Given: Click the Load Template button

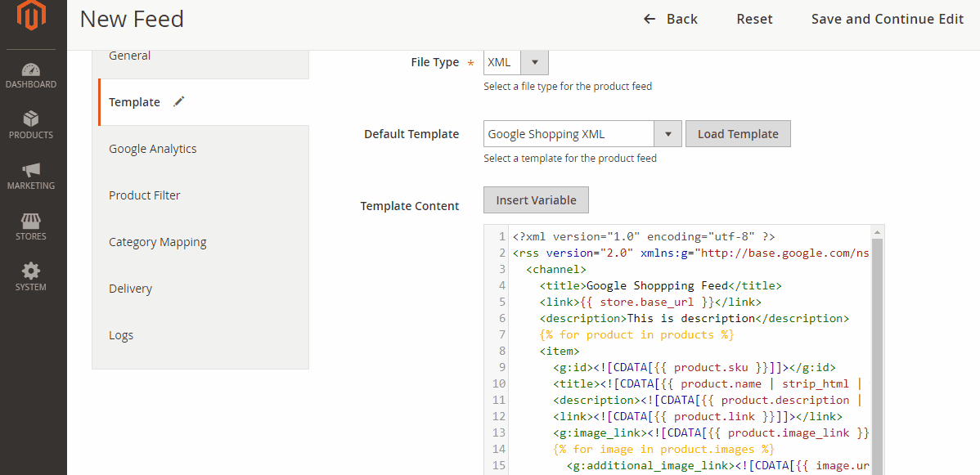Looking at the screenshot, I should point(738,134).
